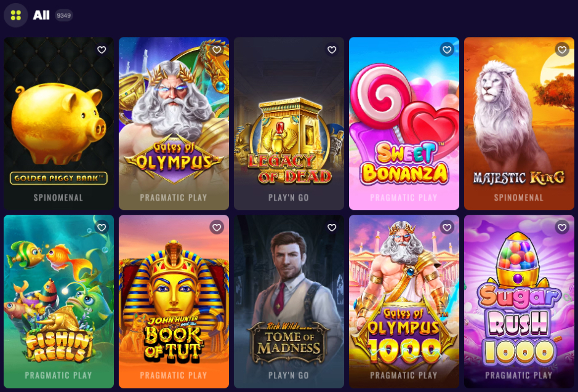Add Legacy of Dead to favorites
The height and width of the screenshot is (392, 578).
332,50
